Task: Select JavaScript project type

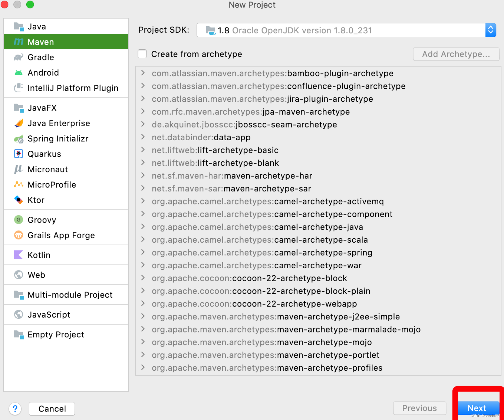Action: point(66,315)
